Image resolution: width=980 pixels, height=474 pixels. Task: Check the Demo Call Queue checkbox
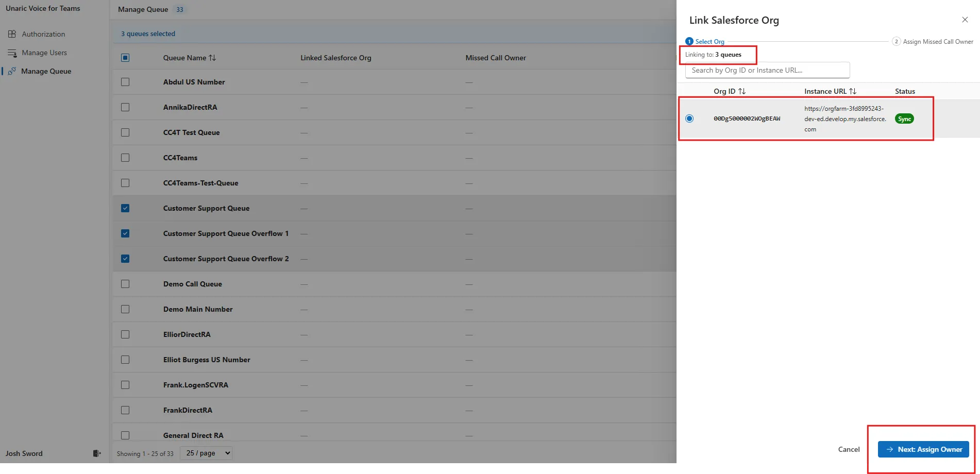[125, 284]
